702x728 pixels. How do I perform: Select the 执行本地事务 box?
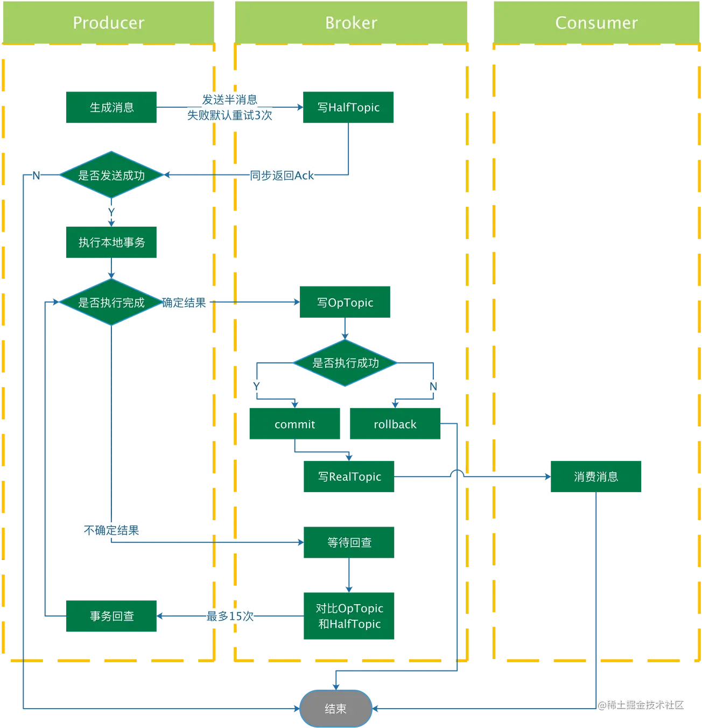(x=111, y=242)
